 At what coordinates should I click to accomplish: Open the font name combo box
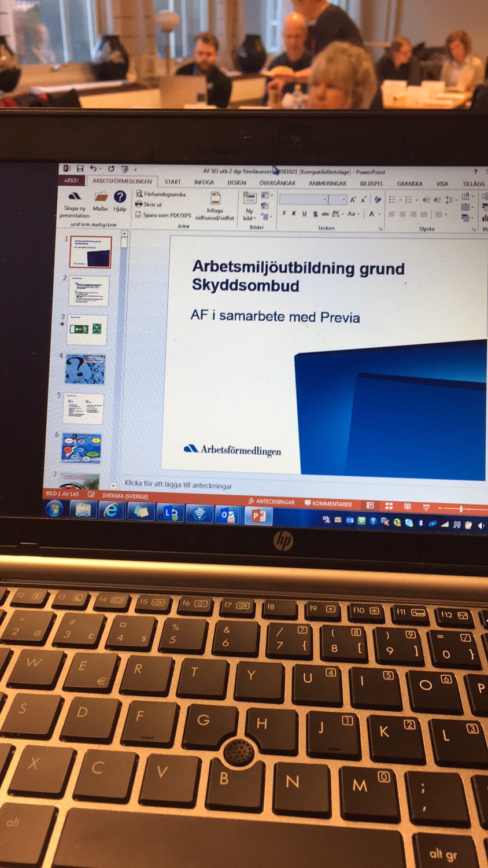[x=304, y=199]
